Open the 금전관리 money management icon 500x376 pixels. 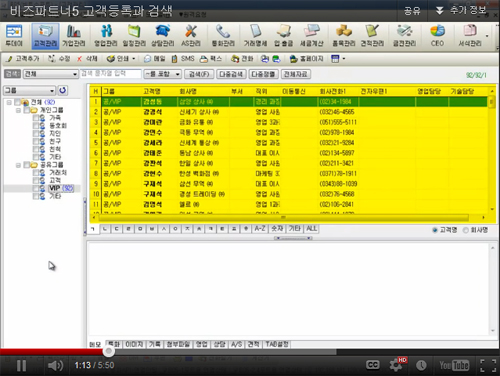(404, 35)
